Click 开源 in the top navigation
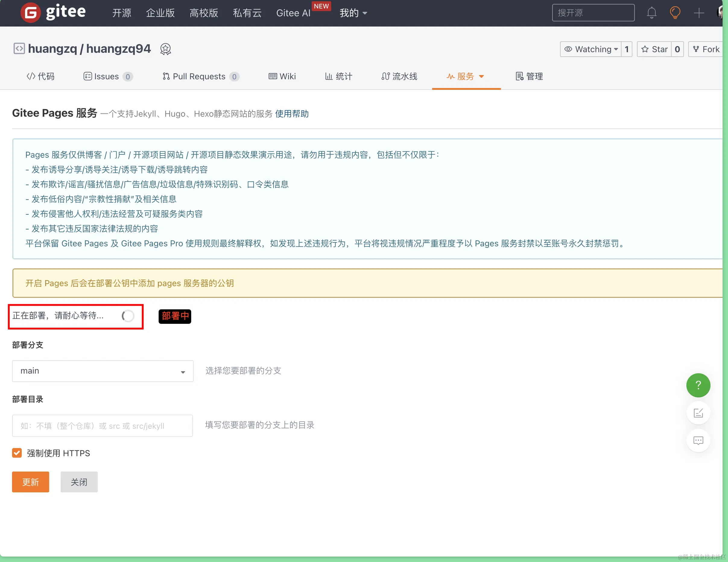 point(122,13)
